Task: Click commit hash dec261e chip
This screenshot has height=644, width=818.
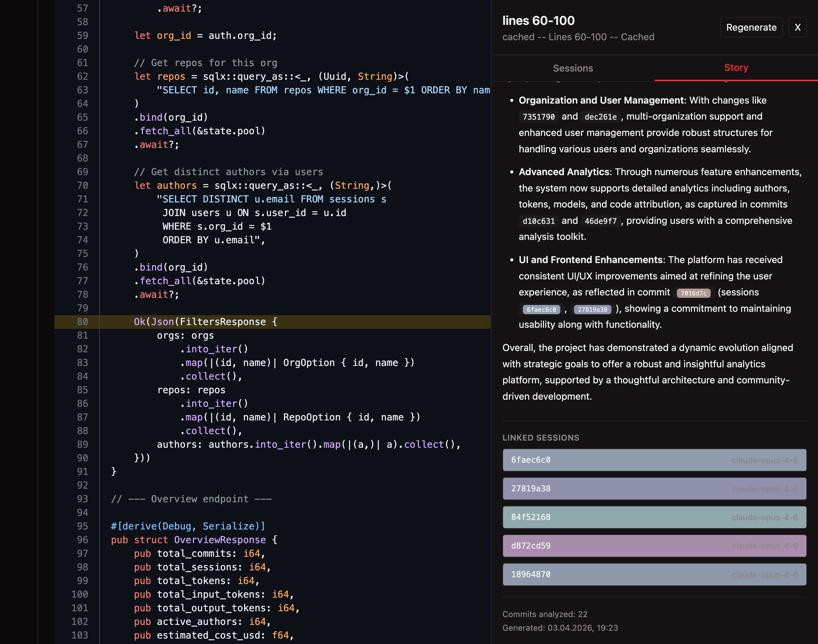Action: (x=601, y=117)
